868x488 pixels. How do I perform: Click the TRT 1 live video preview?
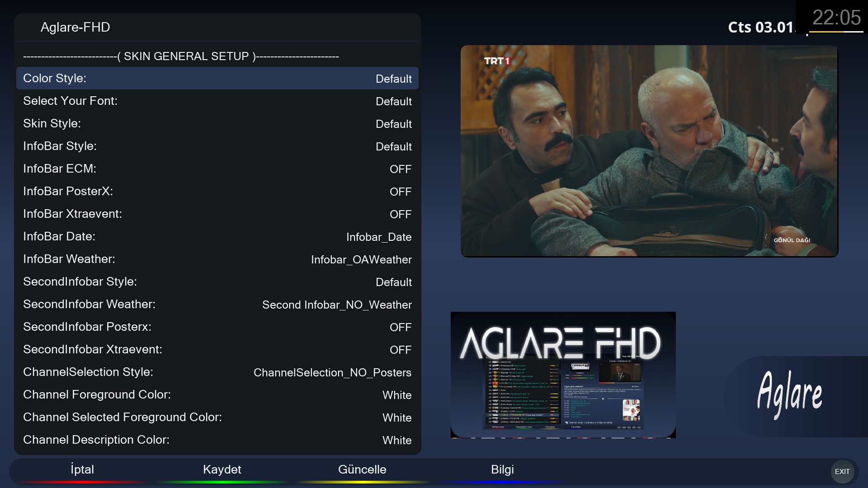coord(649,151)
